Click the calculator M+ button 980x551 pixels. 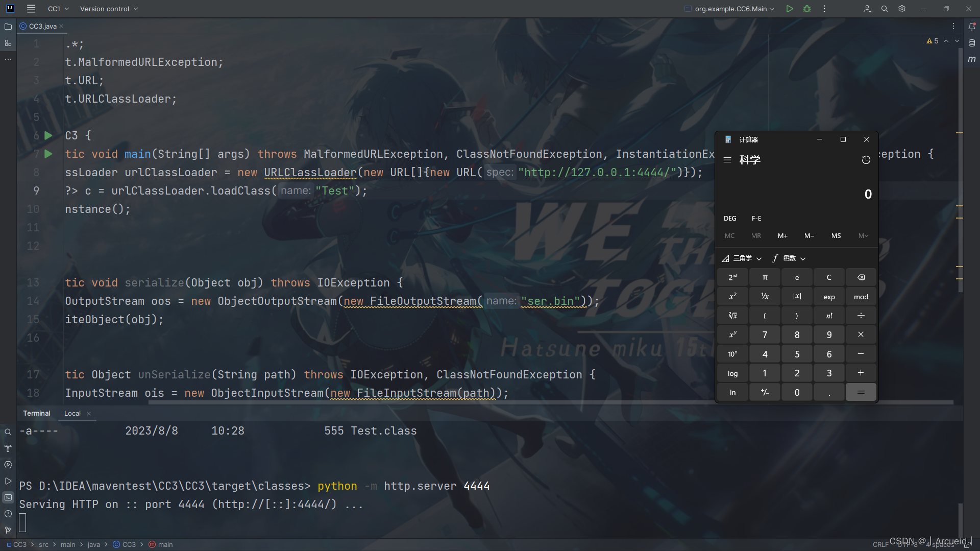coord(782,235)
